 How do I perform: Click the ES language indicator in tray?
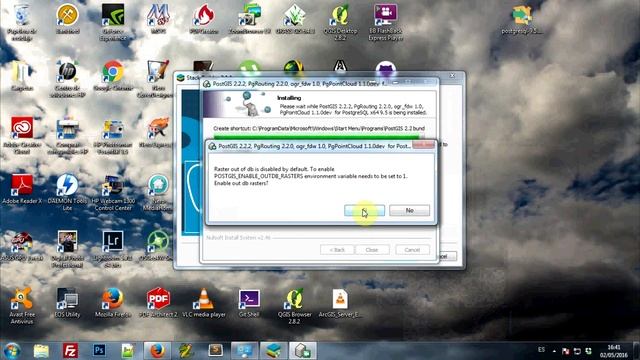click(x=541, y=350)
